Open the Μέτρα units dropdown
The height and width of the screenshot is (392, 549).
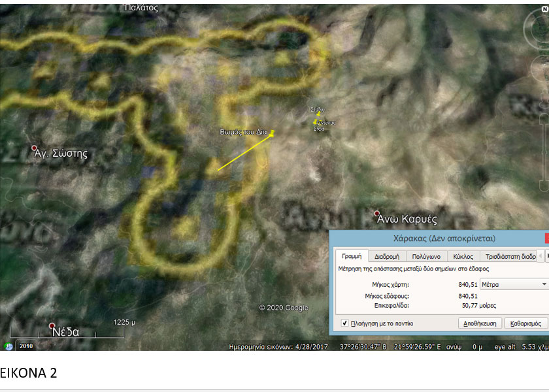coord(514,284)
